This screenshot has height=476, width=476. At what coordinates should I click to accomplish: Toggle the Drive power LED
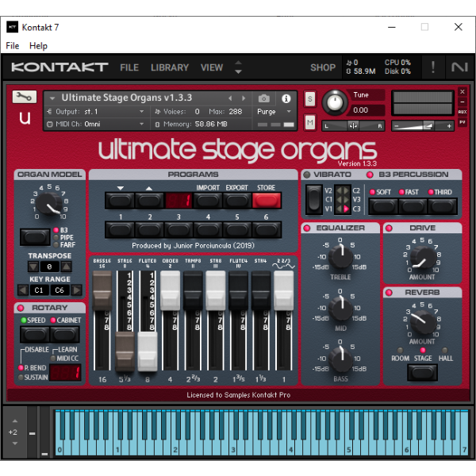389,228
